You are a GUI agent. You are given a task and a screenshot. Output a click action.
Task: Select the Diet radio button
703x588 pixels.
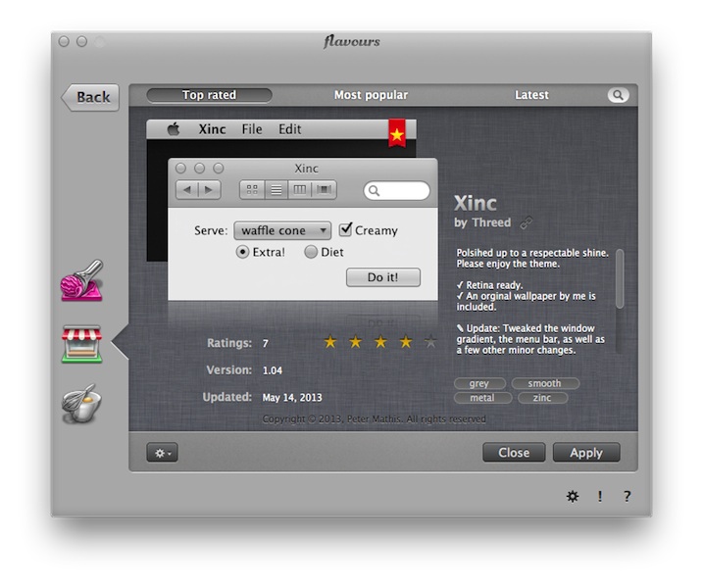pyautogui.click(x=311, y=252)
